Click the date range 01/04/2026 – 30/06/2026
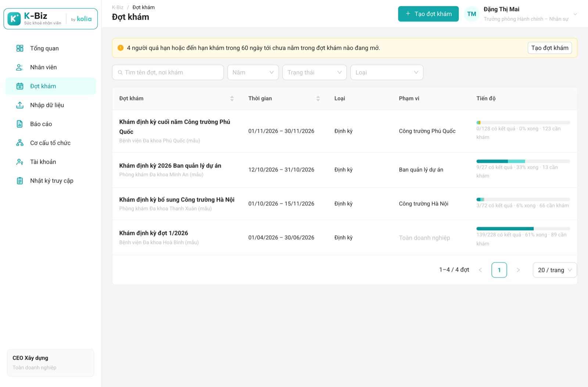 click(282, 238)
